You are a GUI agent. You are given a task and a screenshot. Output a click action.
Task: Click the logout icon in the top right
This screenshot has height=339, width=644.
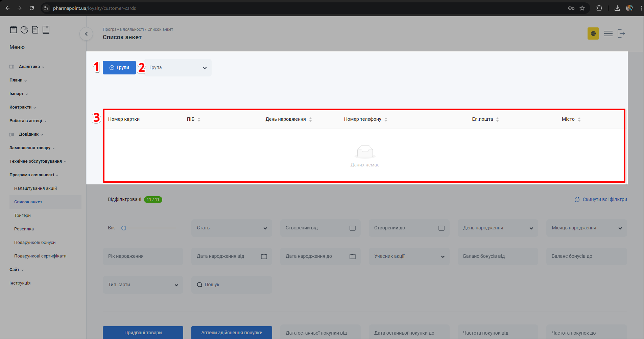click(621, 33)
